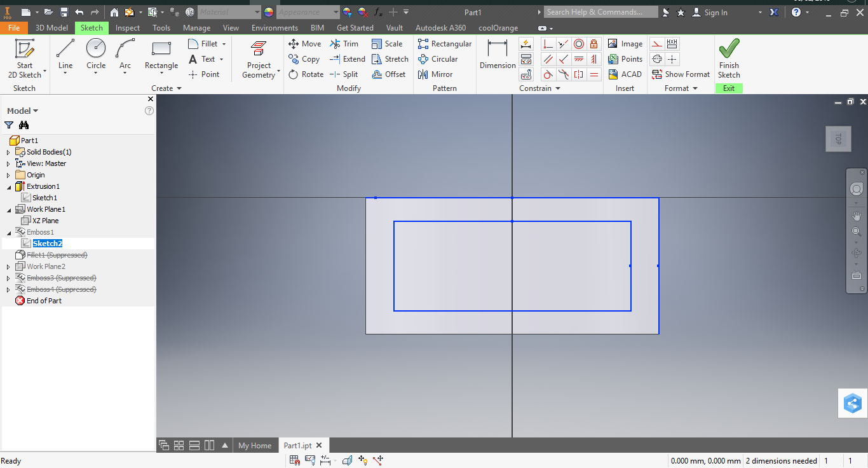Click the Insert Image tool
This screenshot has width=868, height=468.
click(625, 44)
